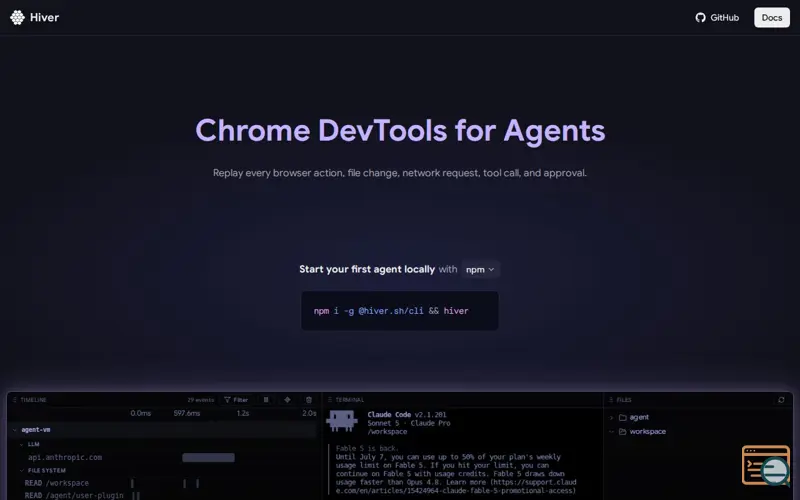Click the FILES panel title

[624, 400]
